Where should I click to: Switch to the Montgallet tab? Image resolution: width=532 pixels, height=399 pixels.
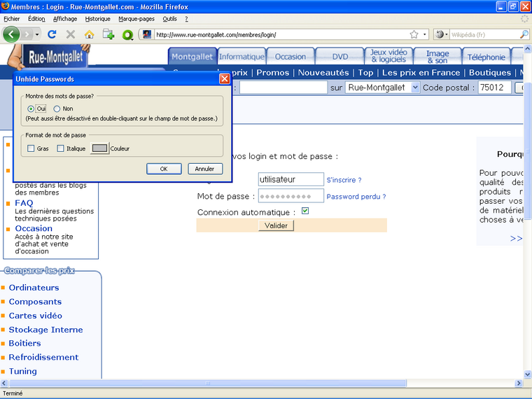click(x=192, y=57)
